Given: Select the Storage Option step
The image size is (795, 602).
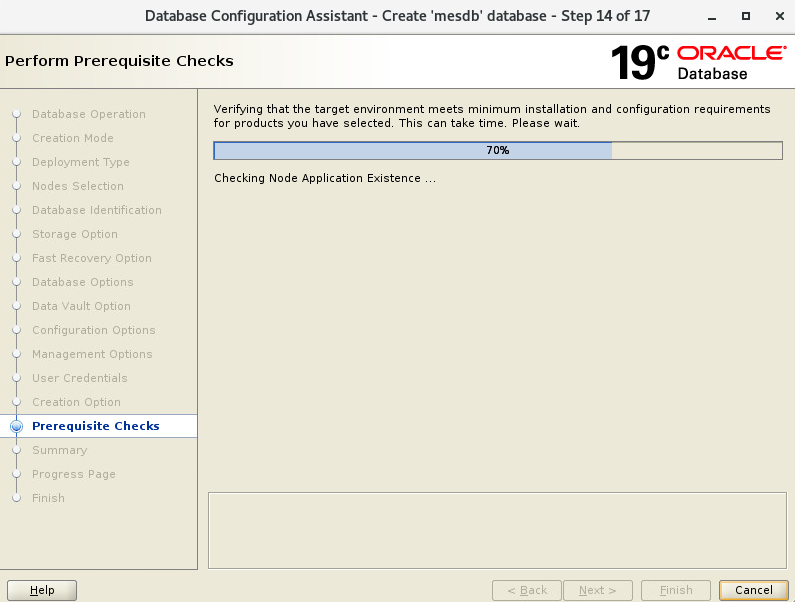Looking at the screenshot, I should 74,234.
